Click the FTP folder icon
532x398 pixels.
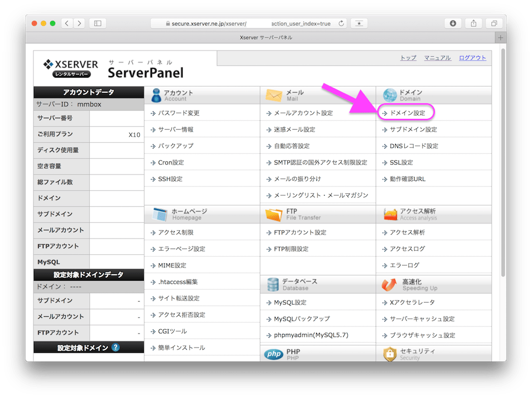tap(274, 214)
